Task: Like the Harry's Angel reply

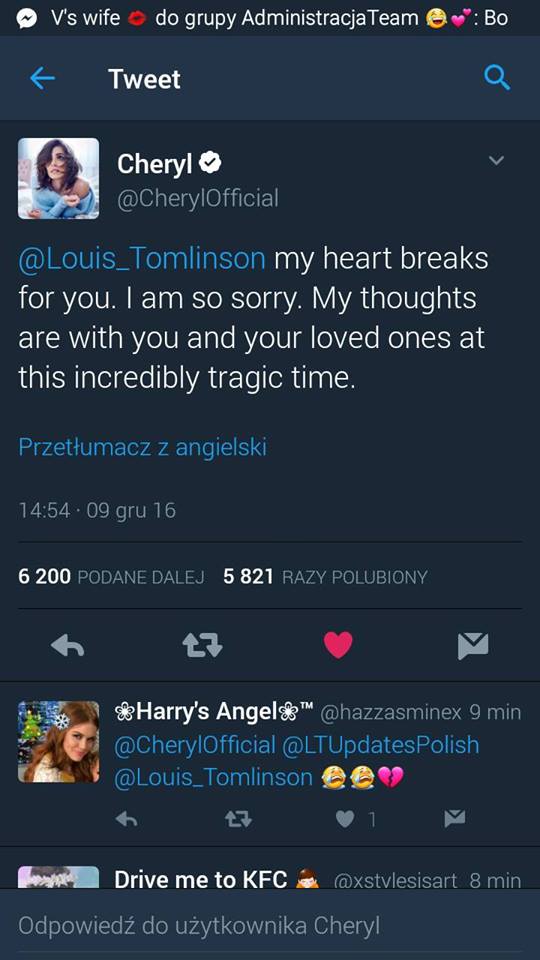Action: [345, 819]
